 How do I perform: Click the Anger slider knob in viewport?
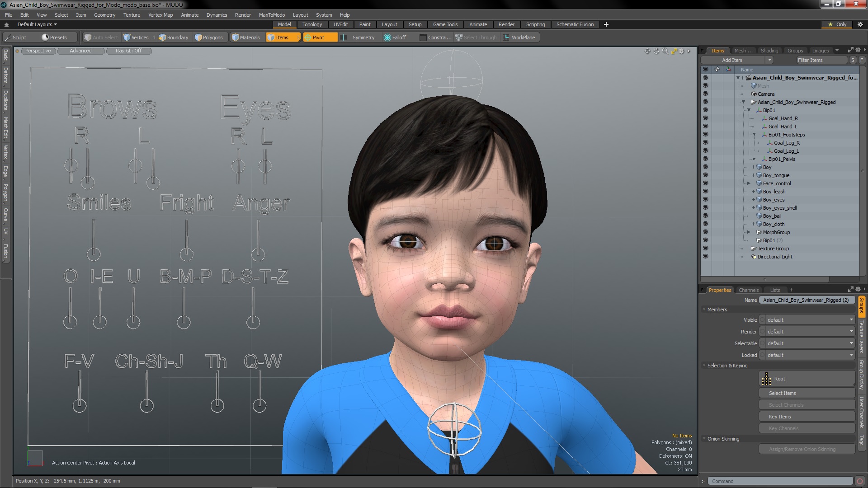258,254
